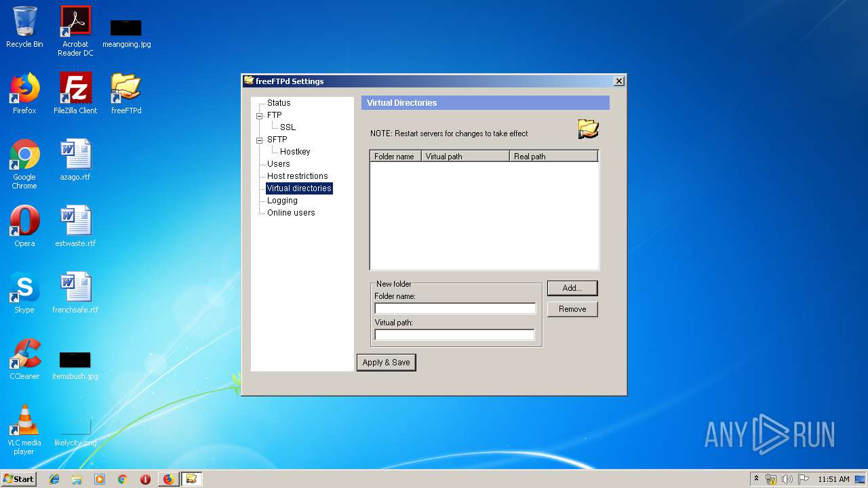Open FileZilla Client shortcut
The width and height of the screenshot is (868, 488).
pos(75,93)
